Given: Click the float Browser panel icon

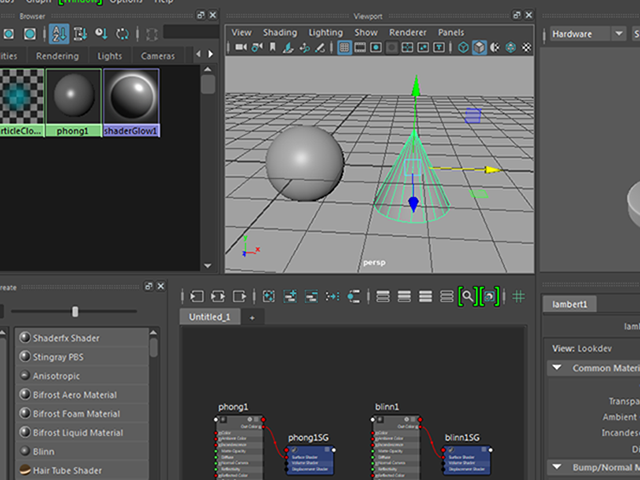Looking at the screenshot, I should pyautogui.click(x=200, y=15).
